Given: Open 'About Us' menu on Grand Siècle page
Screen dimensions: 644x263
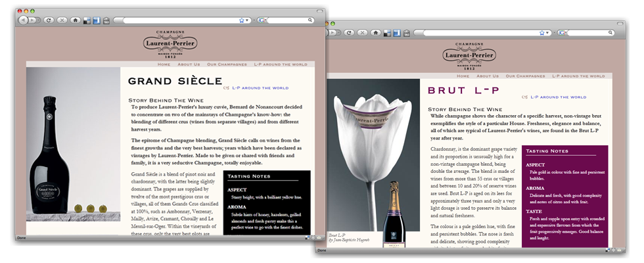Looking at the screenshot, I should pos(189,64).
